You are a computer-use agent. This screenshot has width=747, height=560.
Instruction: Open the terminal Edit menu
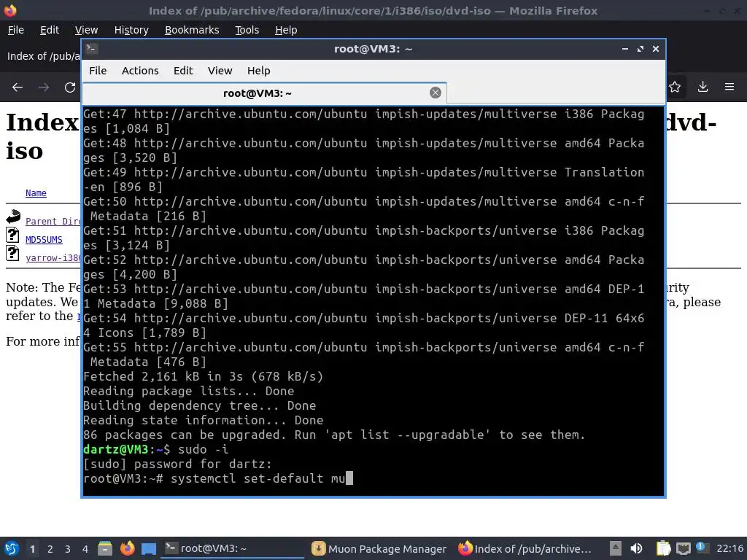click(183, 71)
